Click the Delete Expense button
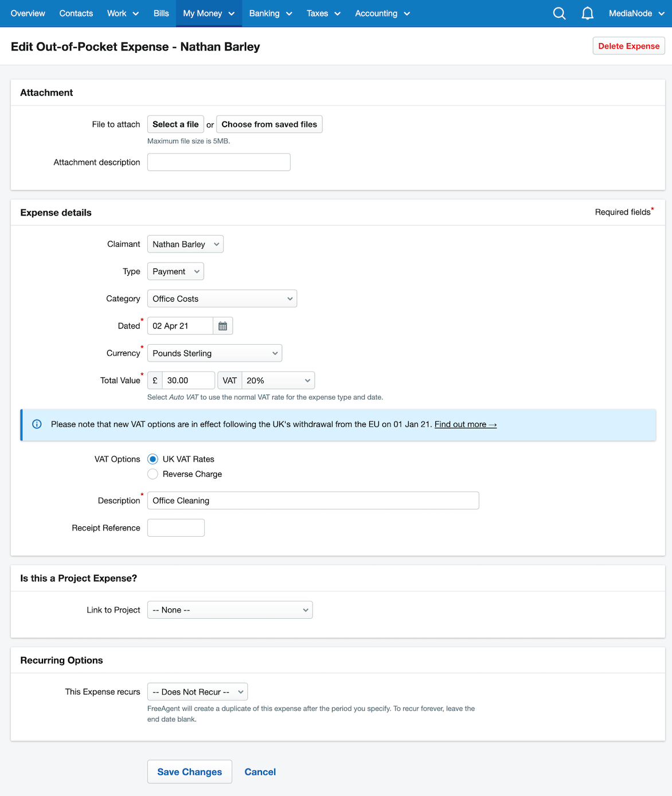The image size is (672, 796). point(628,46)
